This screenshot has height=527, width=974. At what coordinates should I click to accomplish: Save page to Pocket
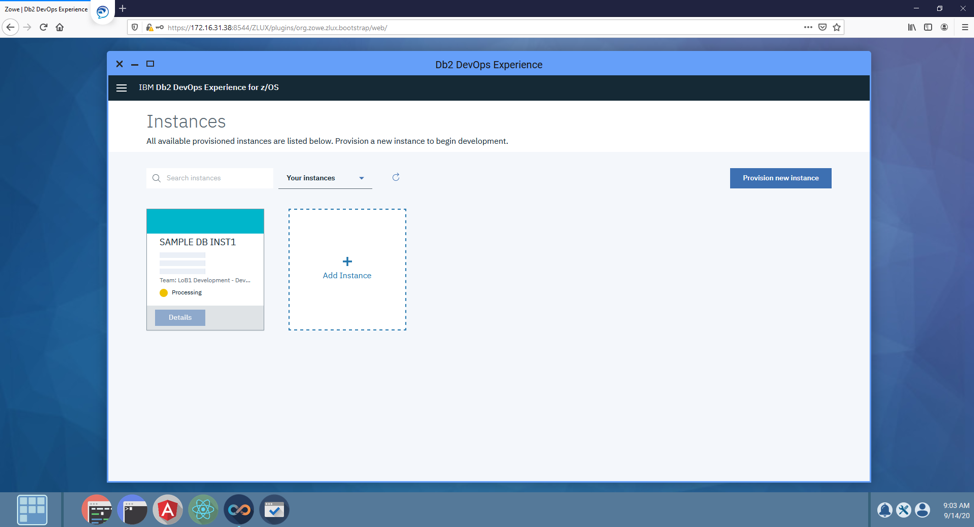point(822,27)
